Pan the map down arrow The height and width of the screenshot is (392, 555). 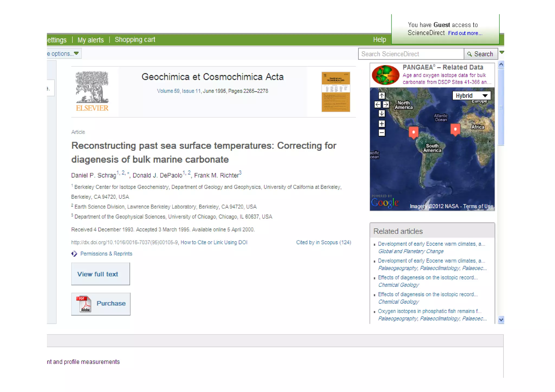[x=382, y=113]
